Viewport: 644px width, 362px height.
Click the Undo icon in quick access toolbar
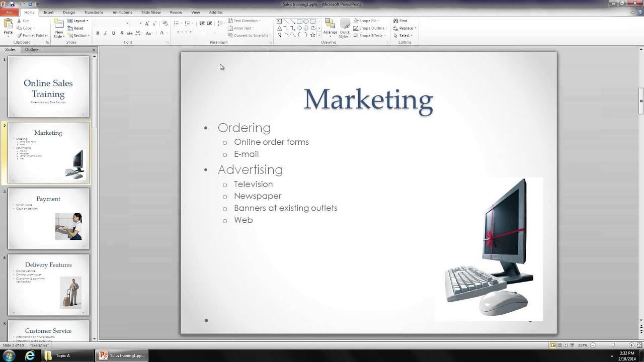[x=20, y=4]
